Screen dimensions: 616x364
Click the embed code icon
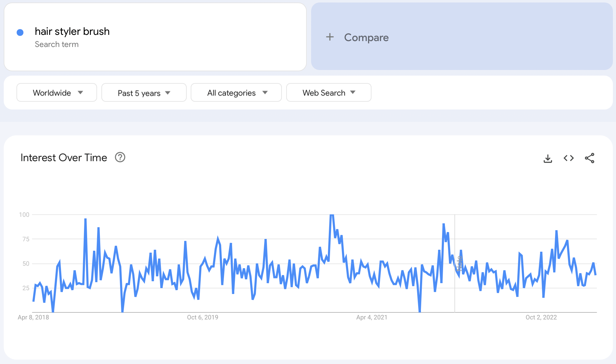pos(568,158)
